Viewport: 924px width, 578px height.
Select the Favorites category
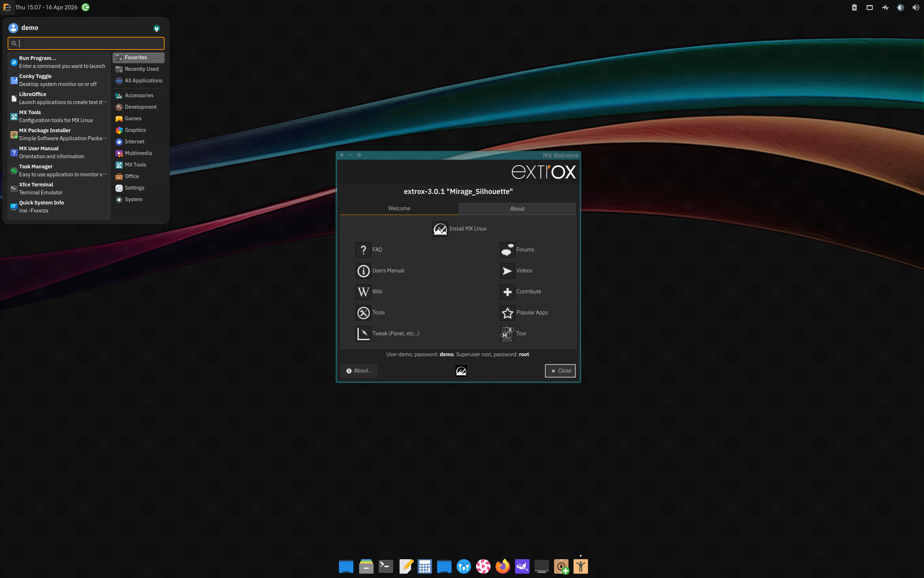coord(138,57)
